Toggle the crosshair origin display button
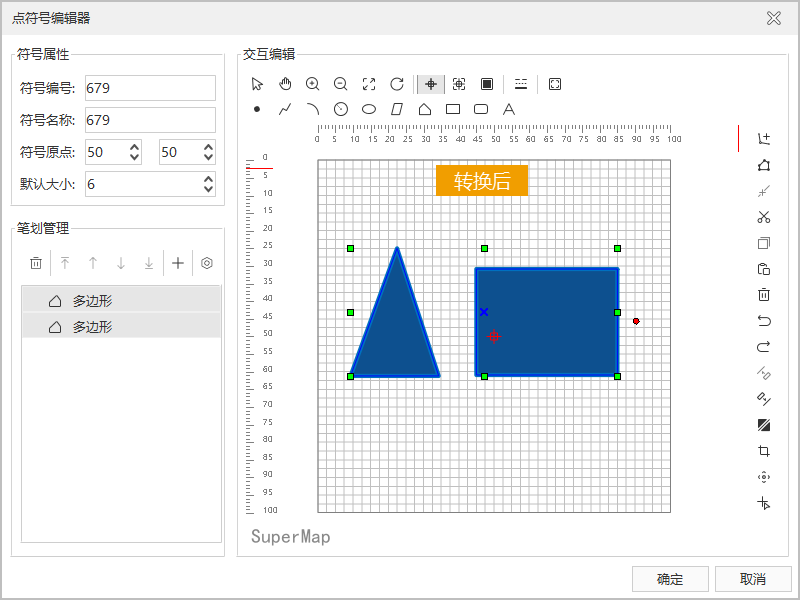Screen dimensions: 800x600 431,84
